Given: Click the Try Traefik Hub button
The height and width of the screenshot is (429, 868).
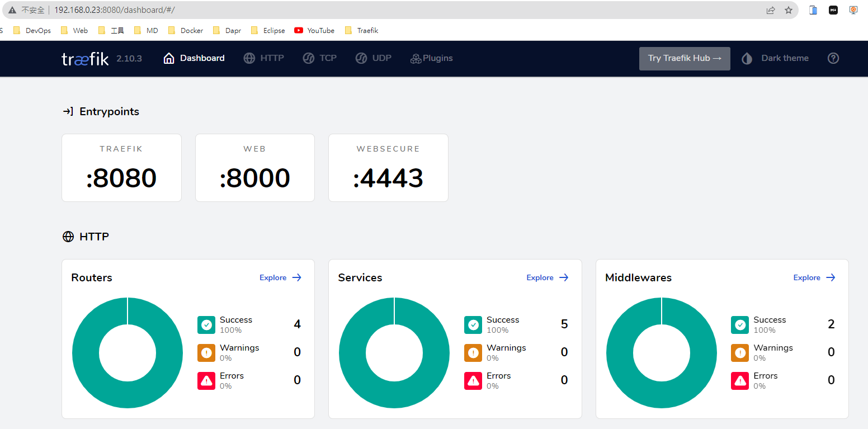Looking at the screenshot, I should coord(685,59).
